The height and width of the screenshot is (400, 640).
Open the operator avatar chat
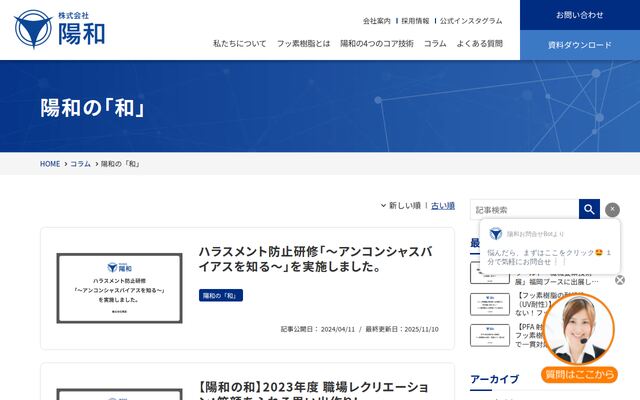[578, 329]
